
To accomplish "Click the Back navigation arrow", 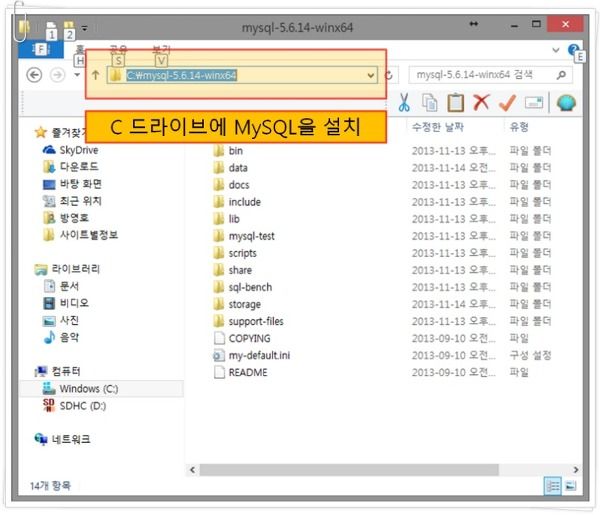I will (x=34, y=75).
